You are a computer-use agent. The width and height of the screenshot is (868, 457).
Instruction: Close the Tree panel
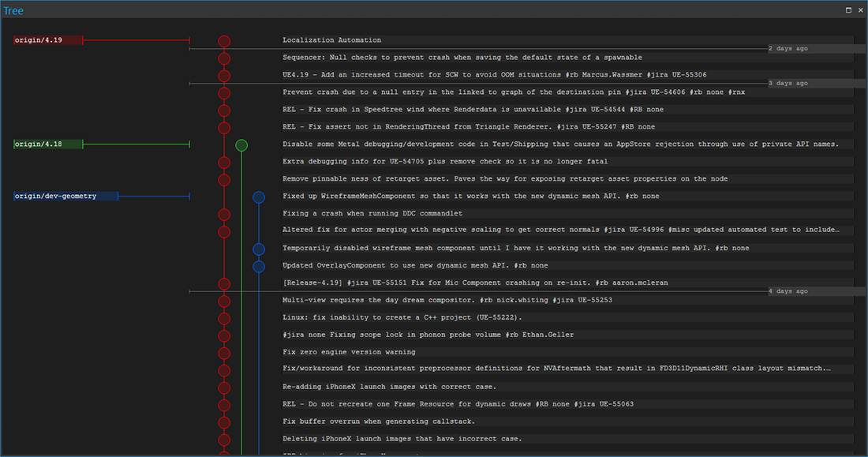859,10
